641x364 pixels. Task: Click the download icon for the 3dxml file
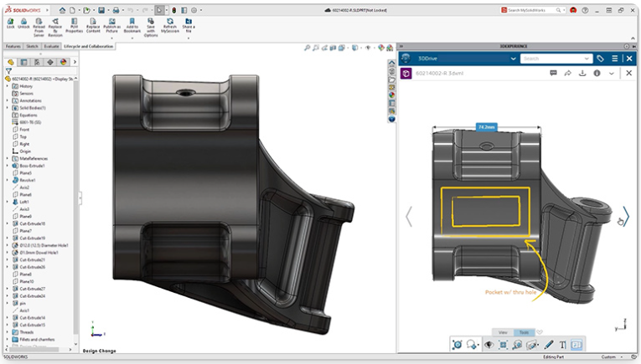(582, 74)
